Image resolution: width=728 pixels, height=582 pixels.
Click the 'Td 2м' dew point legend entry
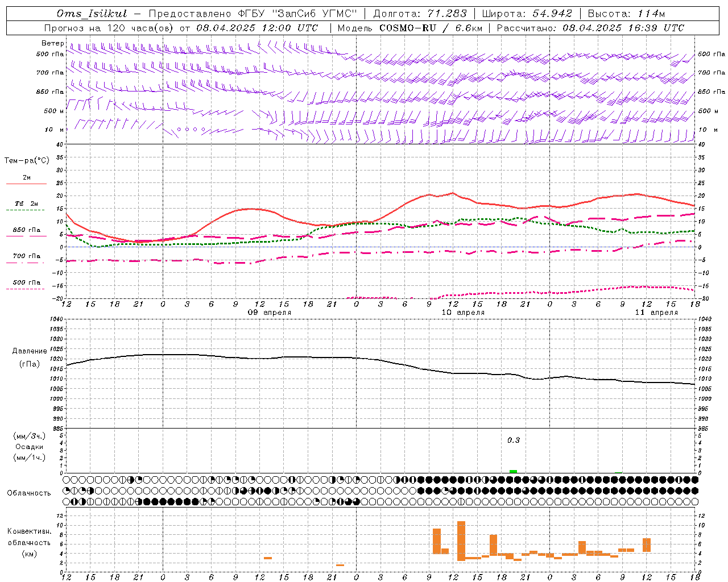26,203
